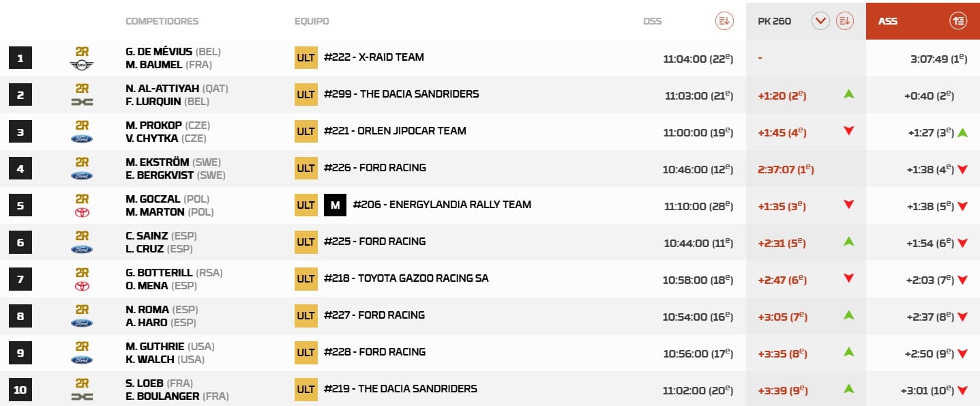Click the red down arrow in Prokop's PK 260

(848, 131)
